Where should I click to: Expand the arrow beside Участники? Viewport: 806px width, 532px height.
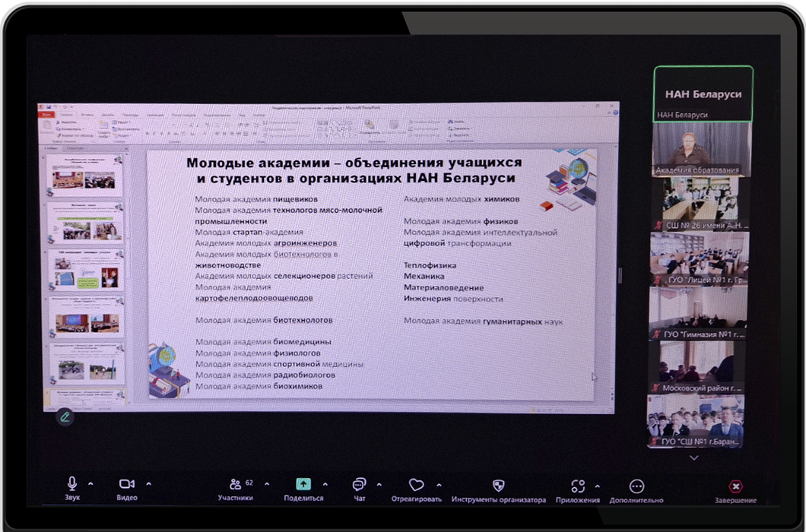(x=267, y=484)
